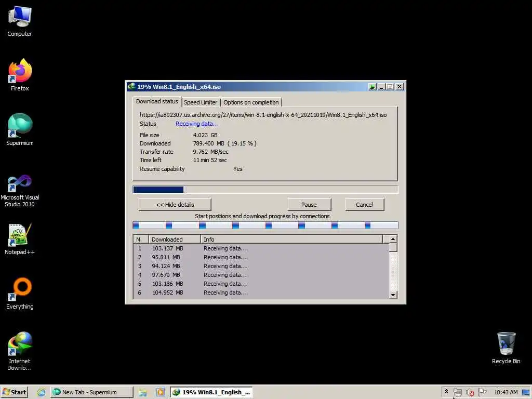Select the Notepad++ desktop shortcut

tap(20, 239)
